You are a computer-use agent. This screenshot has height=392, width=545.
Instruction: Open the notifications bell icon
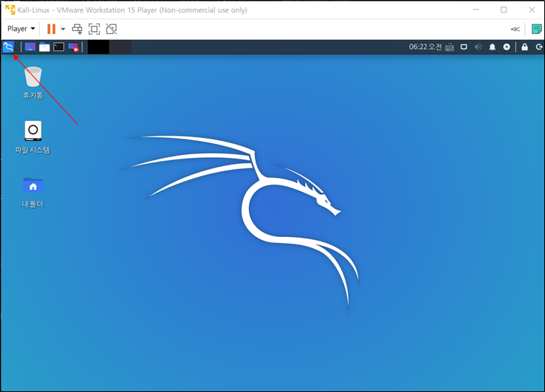492,47
